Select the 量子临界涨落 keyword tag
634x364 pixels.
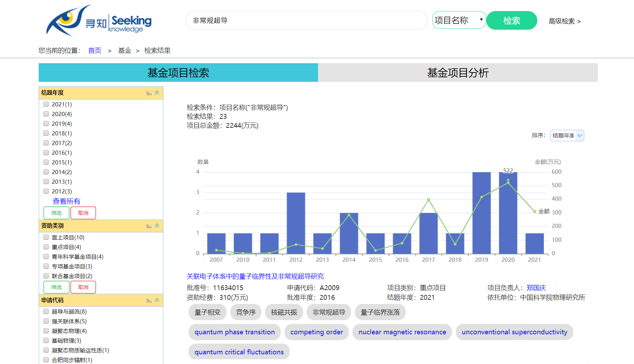click(380, 312)
